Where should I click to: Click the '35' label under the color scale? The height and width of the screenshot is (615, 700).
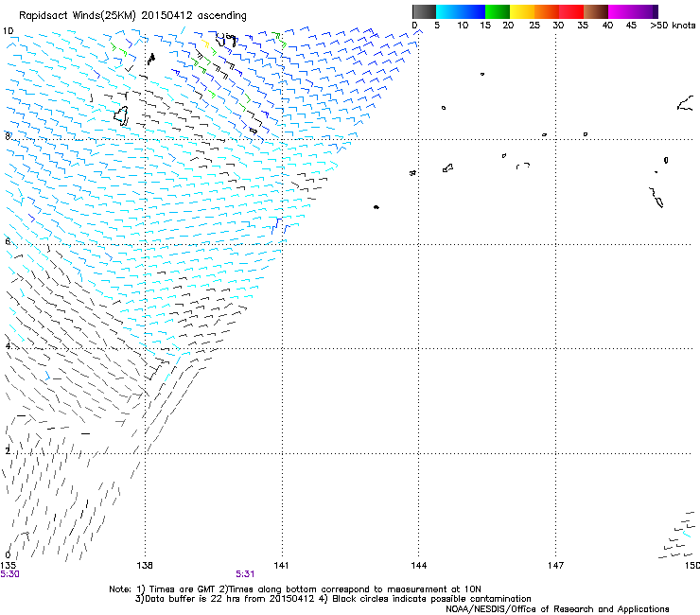[x=583, y=26]
